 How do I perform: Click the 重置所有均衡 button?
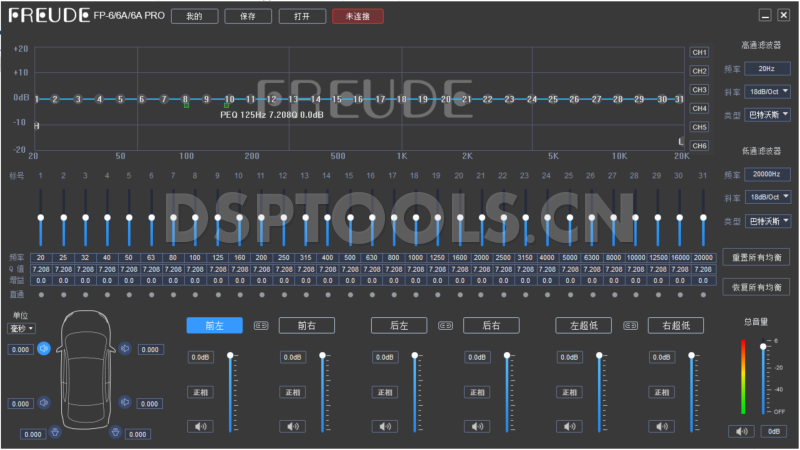tap(755, 258)
